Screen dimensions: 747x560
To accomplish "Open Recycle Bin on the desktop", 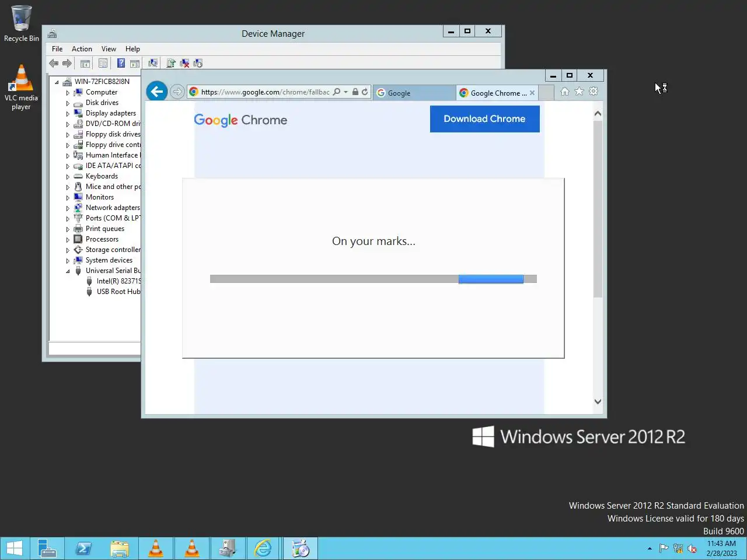I will pos(21,23).
